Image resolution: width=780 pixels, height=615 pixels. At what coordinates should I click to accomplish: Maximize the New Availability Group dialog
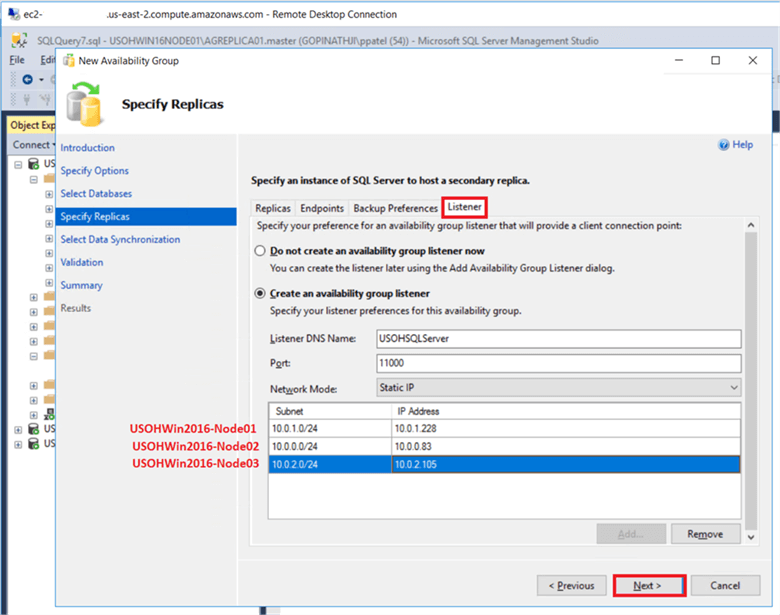coord(715,60)
